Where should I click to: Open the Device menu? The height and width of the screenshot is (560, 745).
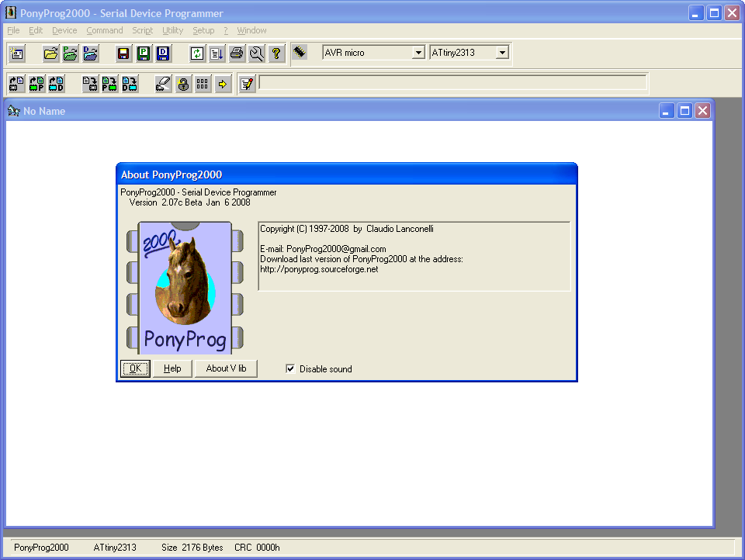[64, 30]
